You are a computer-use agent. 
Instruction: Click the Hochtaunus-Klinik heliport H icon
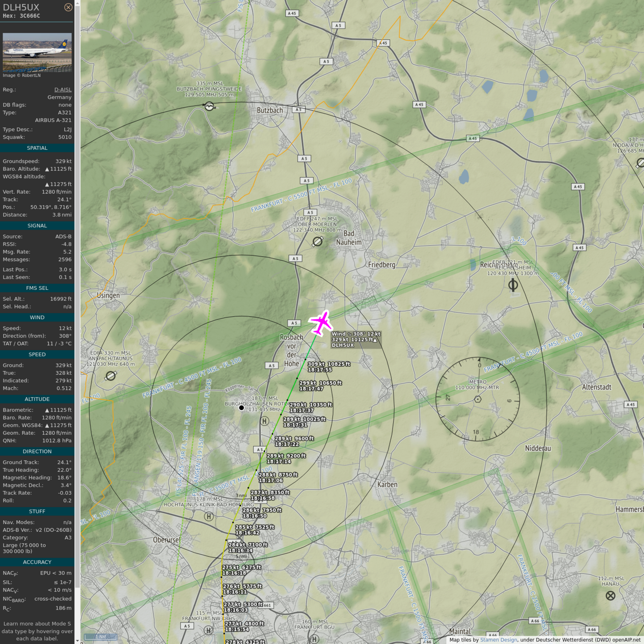pos(208,517)
